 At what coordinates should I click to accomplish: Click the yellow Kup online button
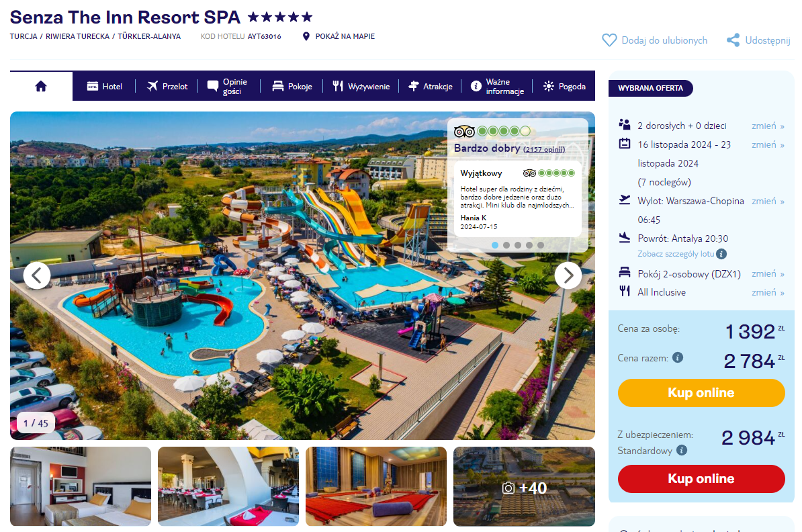pyautogui.click(x=701, y=393)
